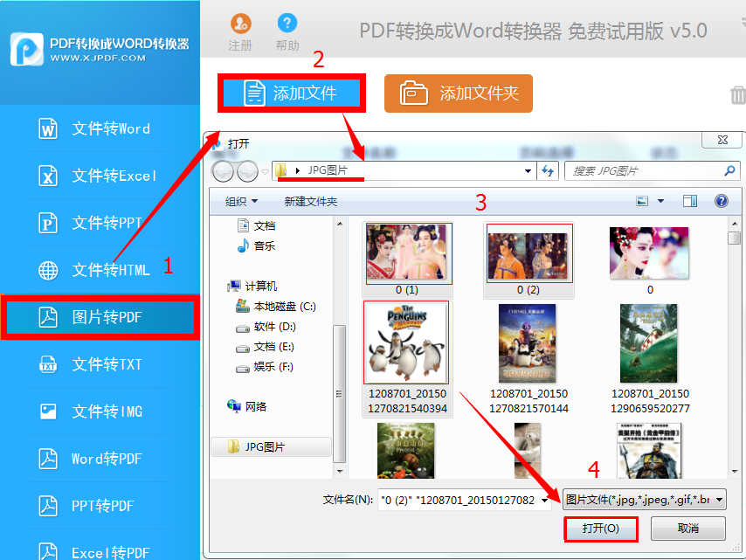The height and width of the screenshot is (560, 746).
Task: Click file list scrollbar up arrow
Action: pyautogui.click(x=734, y=223)
